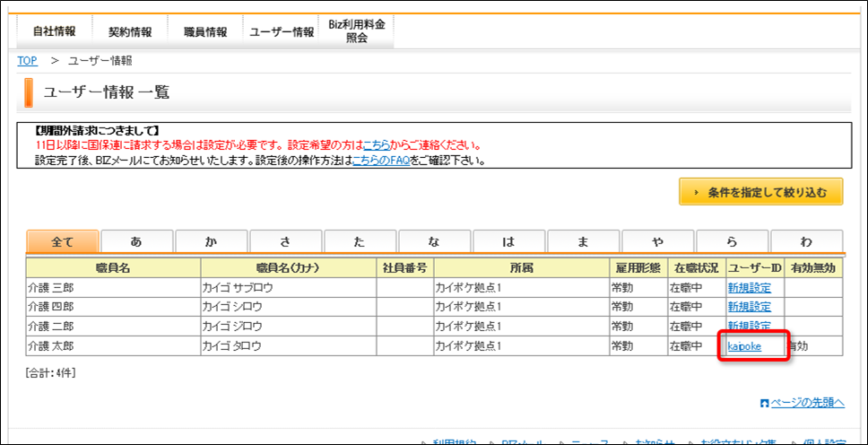The height and width of the screenshot is (445, 868).
Task: Select the さ kana tab
Action: (286, 242)
